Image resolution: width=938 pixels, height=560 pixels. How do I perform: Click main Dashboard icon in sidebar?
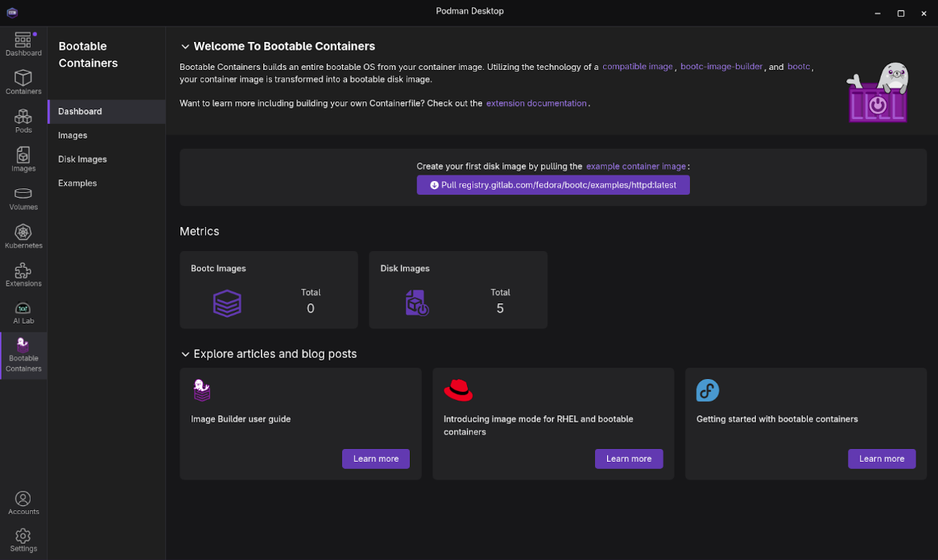pos(23,43)
